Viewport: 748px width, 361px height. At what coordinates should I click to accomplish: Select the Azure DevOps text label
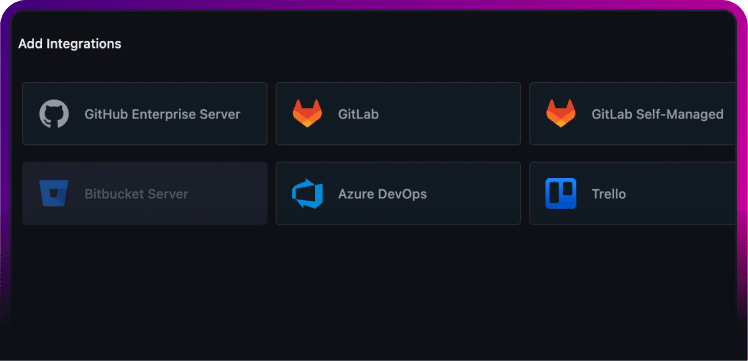pos(383,194)
